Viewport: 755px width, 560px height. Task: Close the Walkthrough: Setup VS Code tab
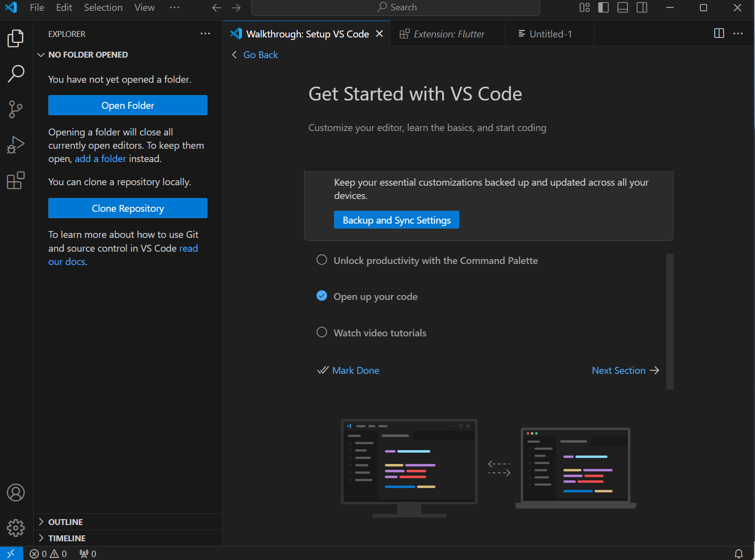(379, 33)
